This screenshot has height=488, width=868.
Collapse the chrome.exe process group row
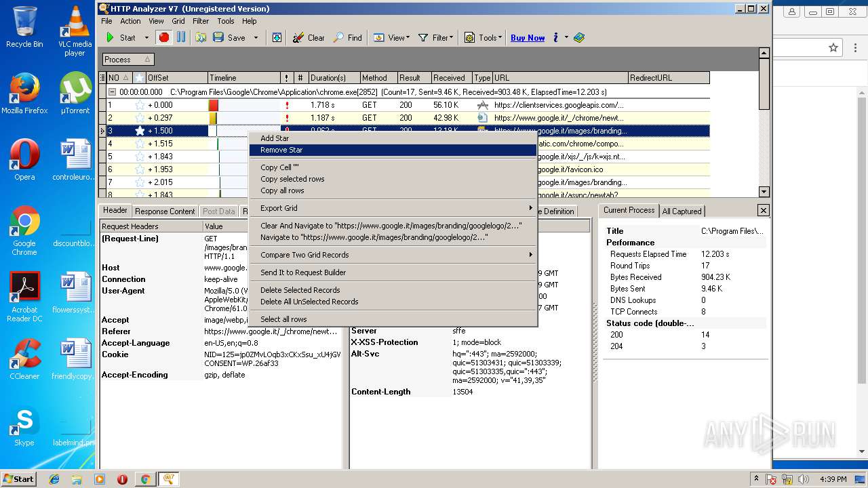coord(113,91)
